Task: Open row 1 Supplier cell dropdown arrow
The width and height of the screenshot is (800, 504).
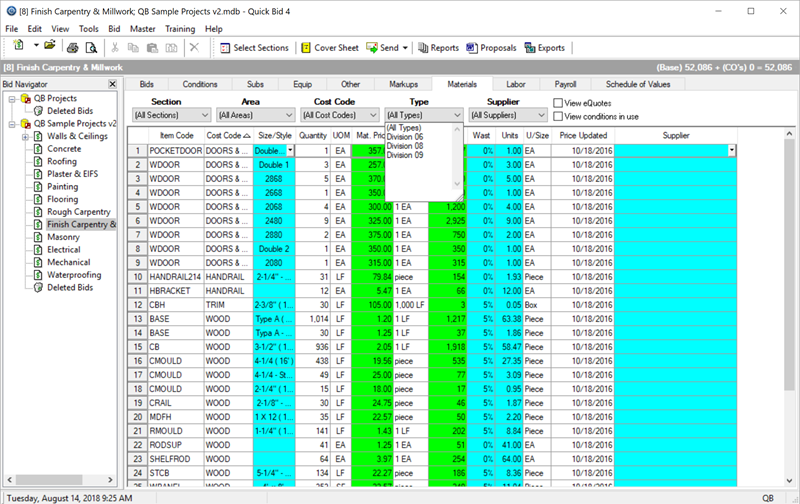Action: (732, 150)
